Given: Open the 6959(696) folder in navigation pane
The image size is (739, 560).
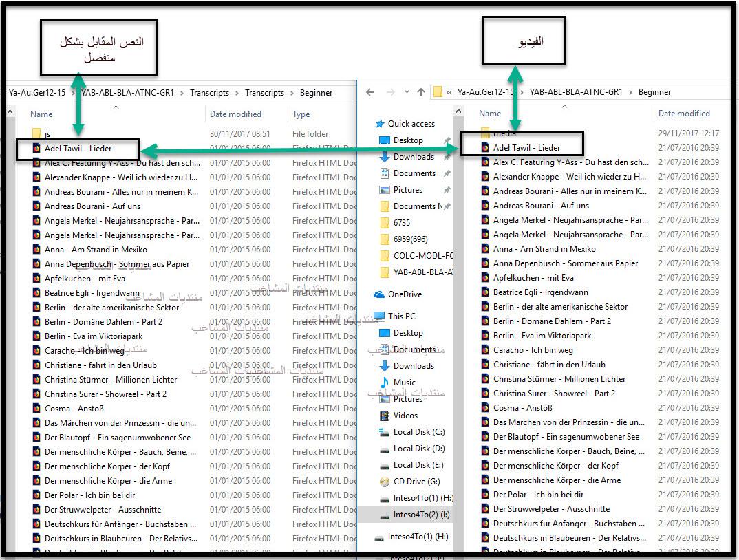Looking at the screenshot, I should 411,239.
